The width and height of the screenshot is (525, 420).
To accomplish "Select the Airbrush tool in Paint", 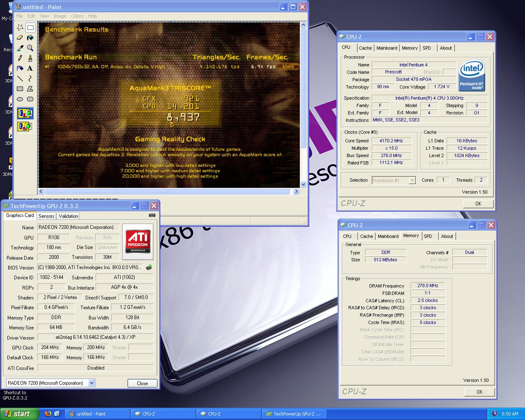I will 20,68.
